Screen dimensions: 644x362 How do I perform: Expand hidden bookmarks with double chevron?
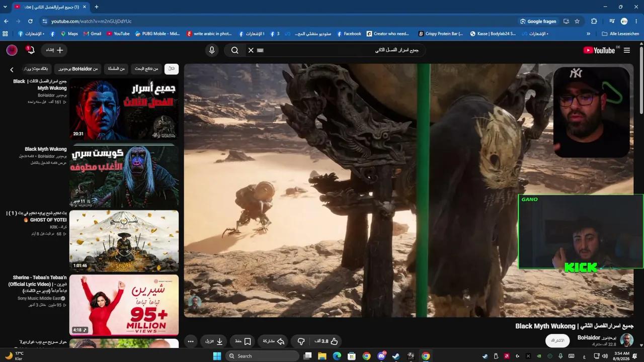588,34
